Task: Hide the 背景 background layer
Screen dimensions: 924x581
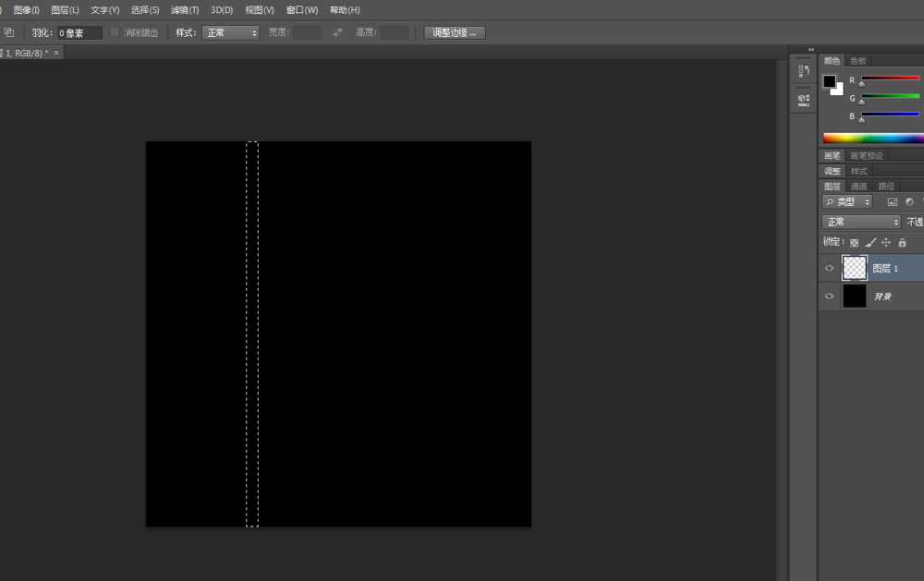Action: click(x=829, y=297)
